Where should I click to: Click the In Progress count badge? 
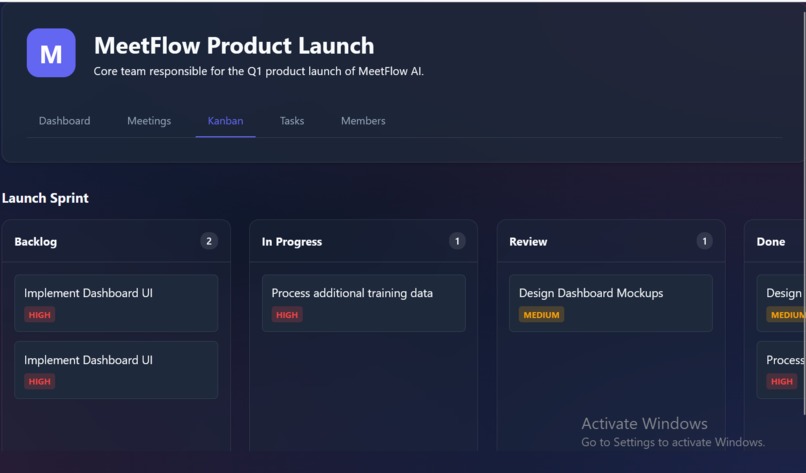pos(457,241)
